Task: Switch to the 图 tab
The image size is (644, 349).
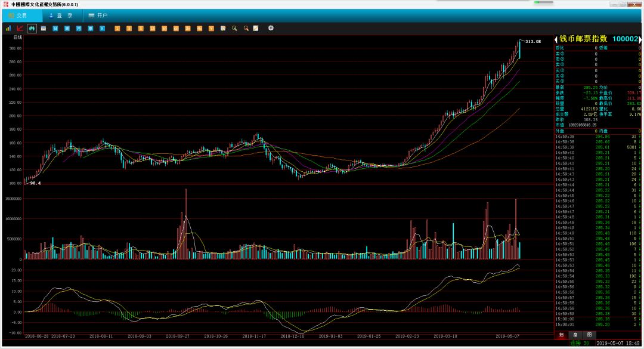Action: tap(589, 335)
